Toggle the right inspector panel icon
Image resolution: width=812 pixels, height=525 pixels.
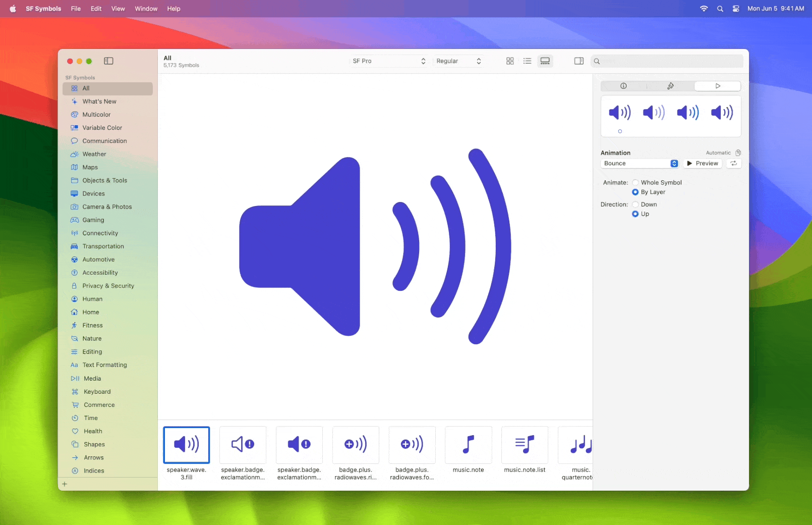click(579, 61)
